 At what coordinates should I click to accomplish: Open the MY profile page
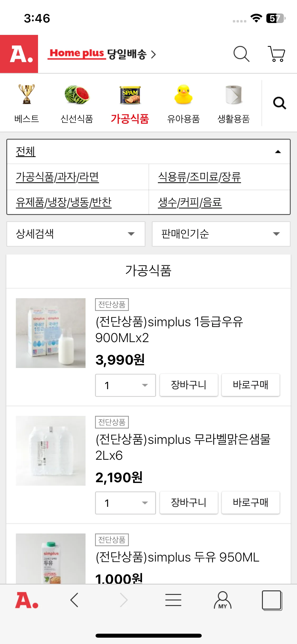(x=223, y=600)
